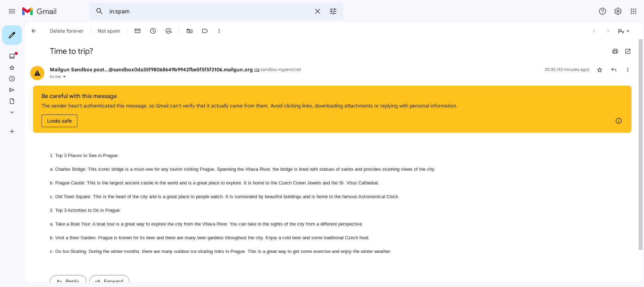The image size is (644, 287).
Task: Open Sent mail via sidebar arrow icon
Action: tap(12, 90)
